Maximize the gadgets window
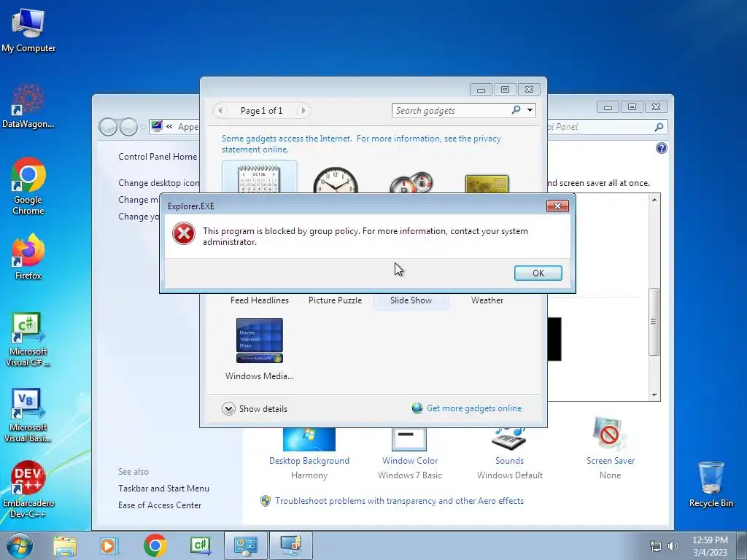Image resolution: width=747 pixels, height=560 pixels. (x=505, y=89)
